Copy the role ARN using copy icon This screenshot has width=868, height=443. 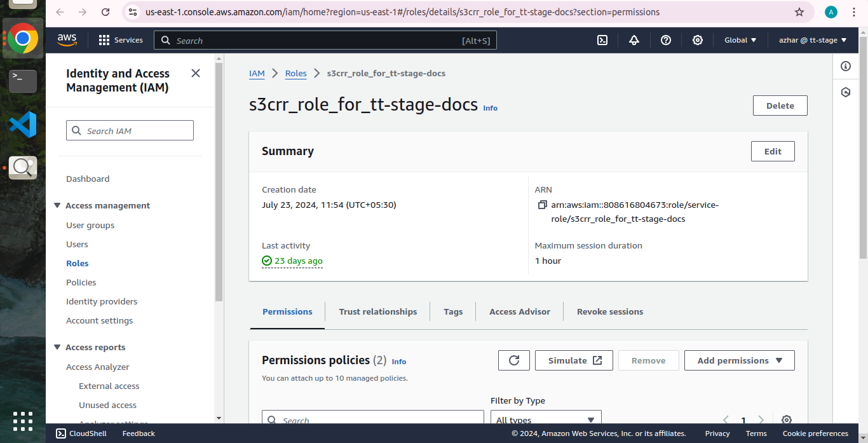542,205
